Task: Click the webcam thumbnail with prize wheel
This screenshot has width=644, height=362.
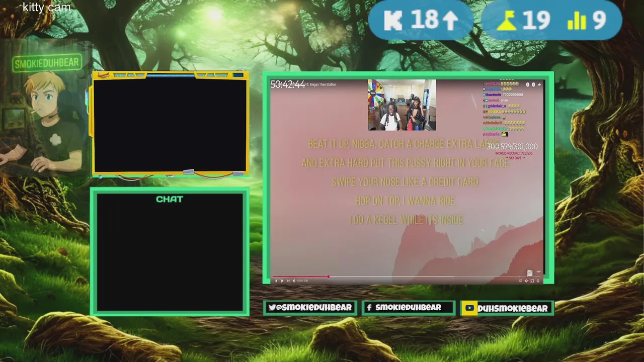Action: (x=401, y=105)
